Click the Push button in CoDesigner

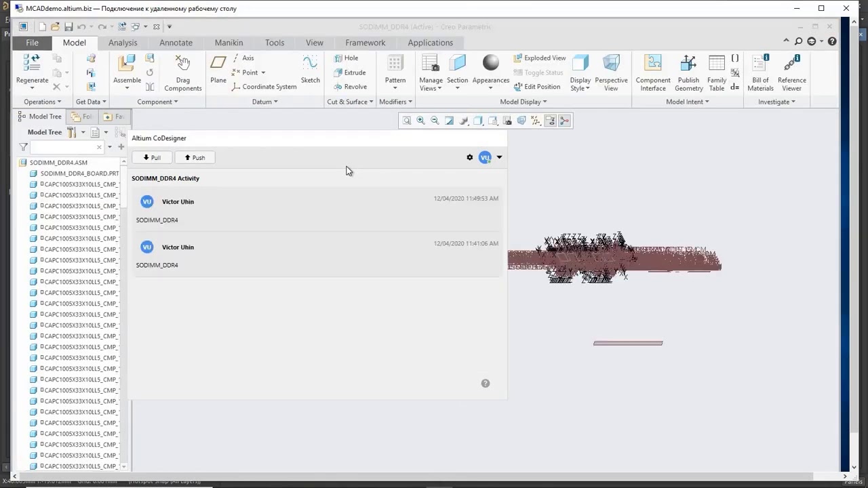(195, 157)
